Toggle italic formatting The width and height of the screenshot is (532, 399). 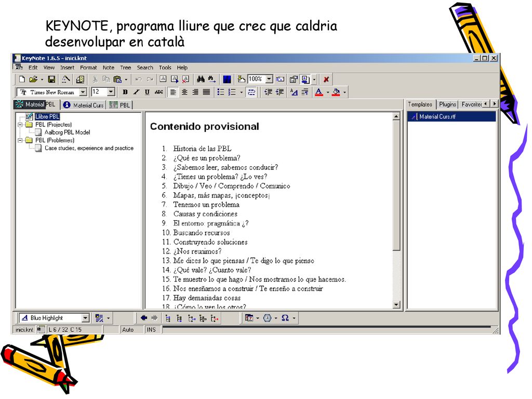[x=136, y=92]
